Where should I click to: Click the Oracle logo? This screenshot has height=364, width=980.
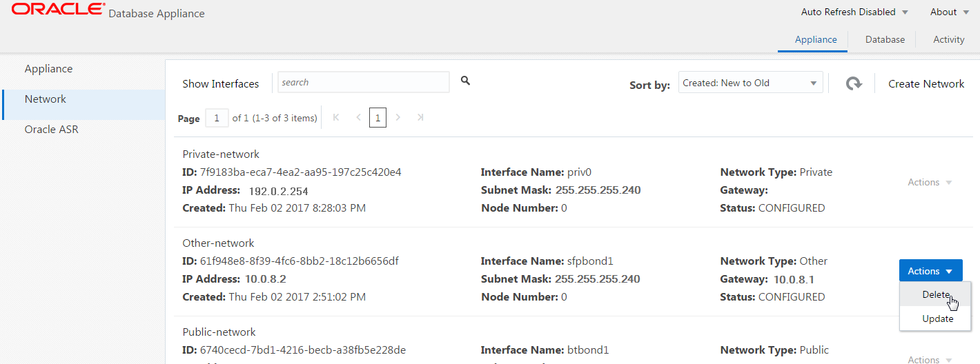pos(59,10)
